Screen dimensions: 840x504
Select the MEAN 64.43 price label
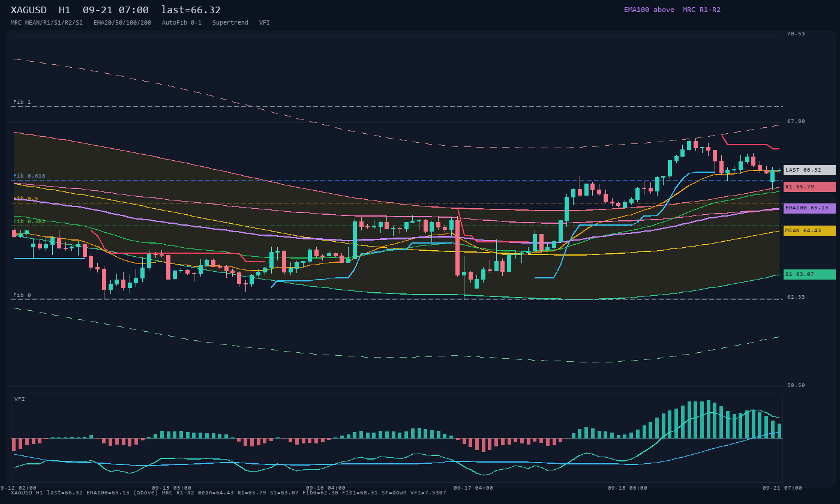tap(809, 230)
